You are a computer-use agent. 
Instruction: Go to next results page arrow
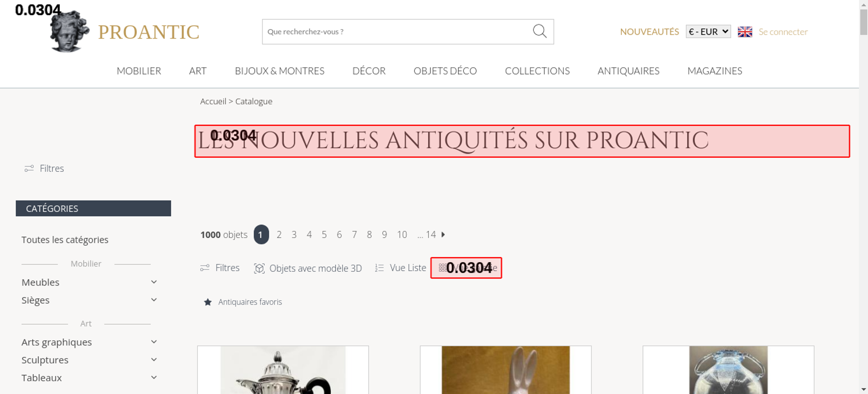443,234
